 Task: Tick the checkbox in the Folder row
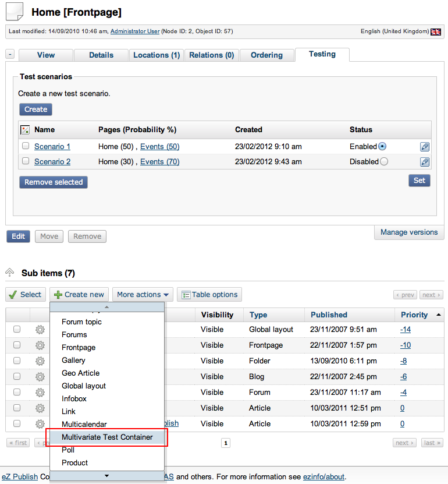[x=17, y=361]
